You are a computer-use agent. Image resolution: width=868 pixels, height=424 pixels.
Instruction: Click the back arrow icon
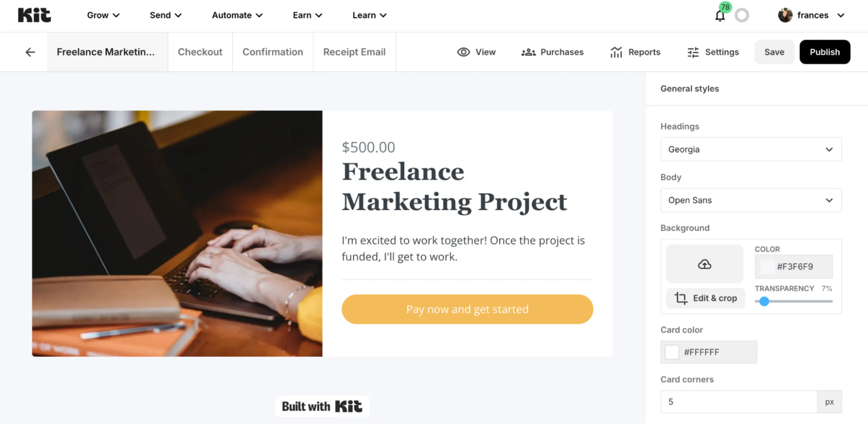pos(30,52)
